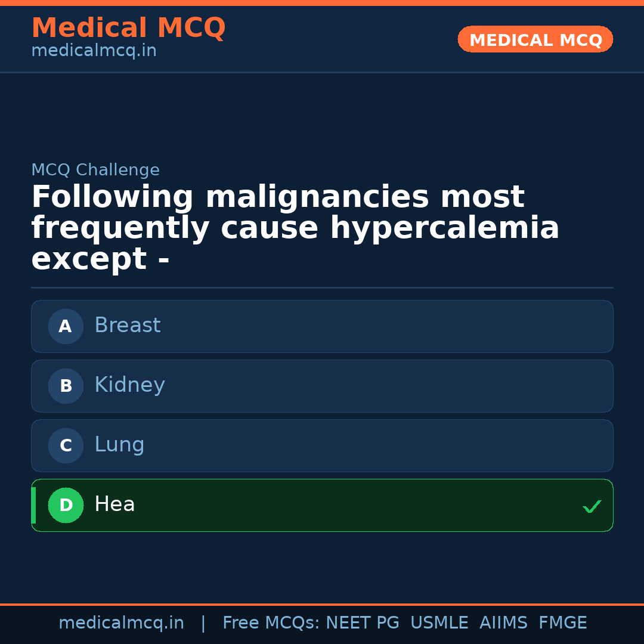Screen dimensions: 644x644
Task: Click NEET PG in the footer
Action: [363, 623]
